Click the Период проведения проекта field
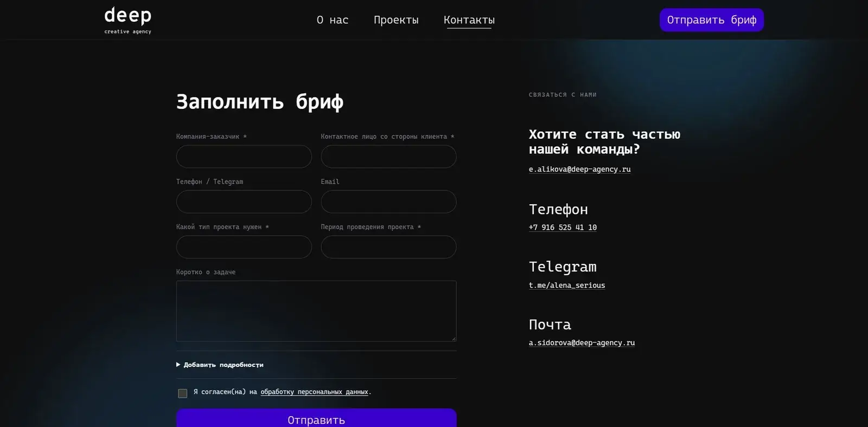The width and height of the screenshot is (868, 427). [388, 247]
